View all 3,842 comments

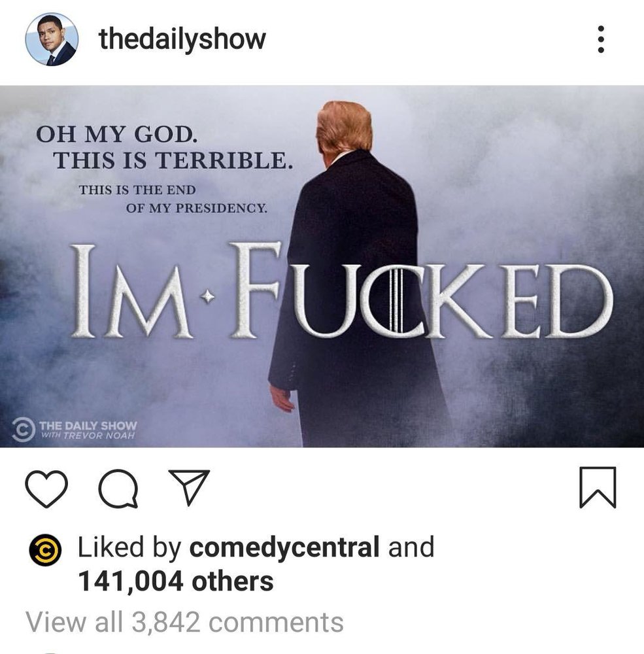pos(184,622)
